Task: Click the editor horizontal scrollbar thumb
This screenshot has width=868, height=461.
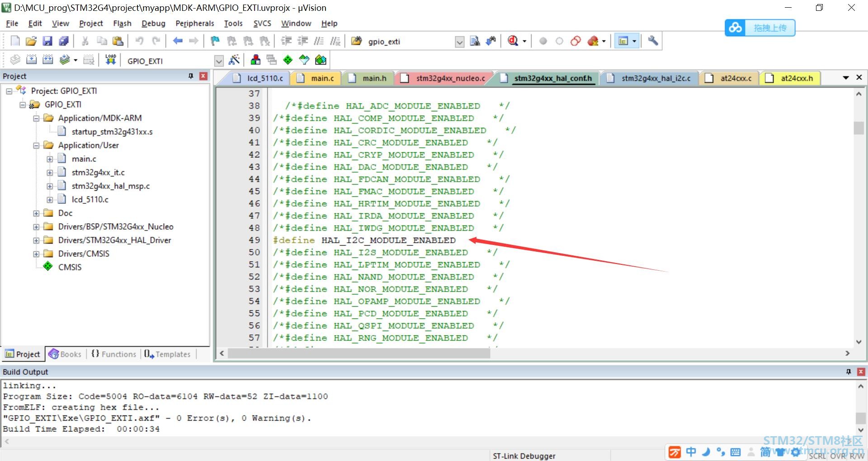Action: coord(359,353)
